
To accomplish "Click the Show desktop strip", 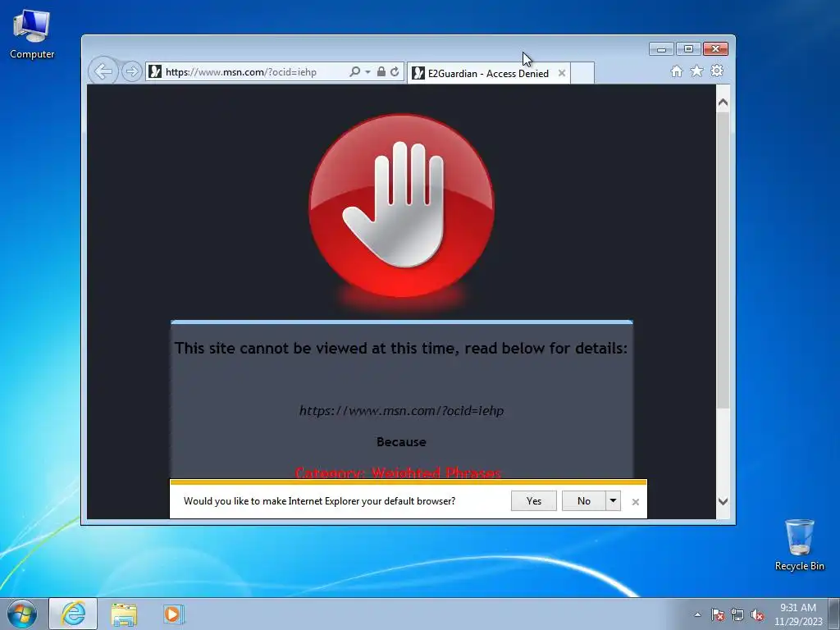I will [x=834, y=614].
